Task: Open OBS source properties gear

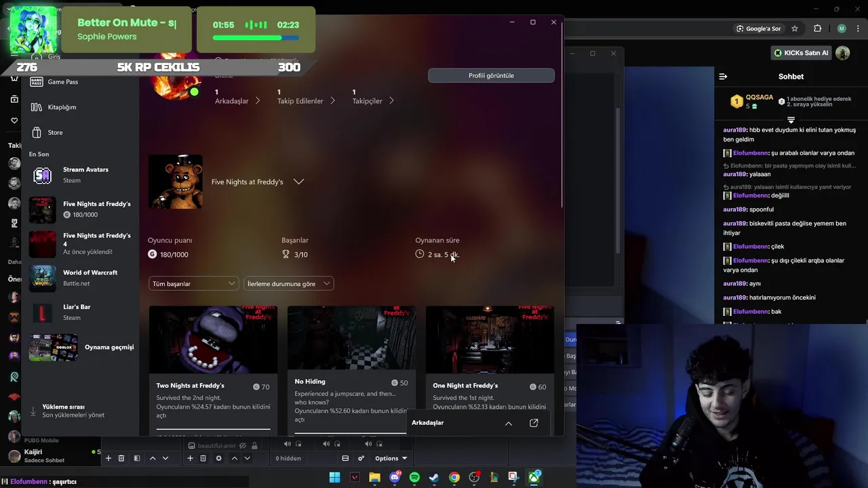Action: click(218, 458)
